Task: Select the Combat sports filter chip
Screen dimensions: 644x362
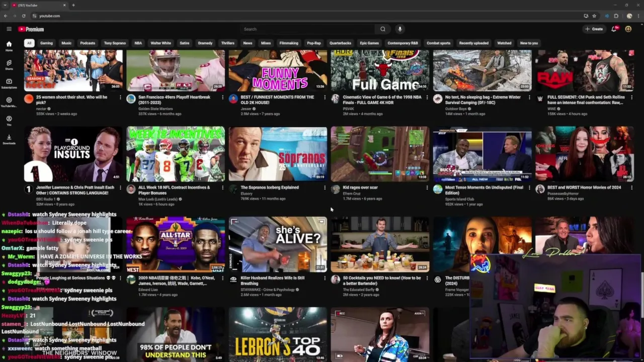Action: point(439,43)
